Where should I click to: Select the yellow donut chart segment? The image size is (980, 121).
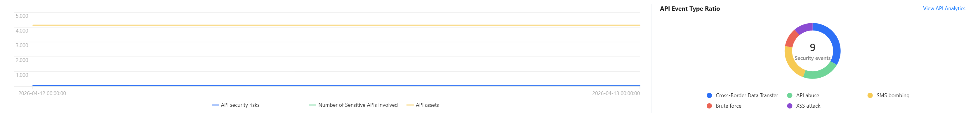[x=792, y=63]
